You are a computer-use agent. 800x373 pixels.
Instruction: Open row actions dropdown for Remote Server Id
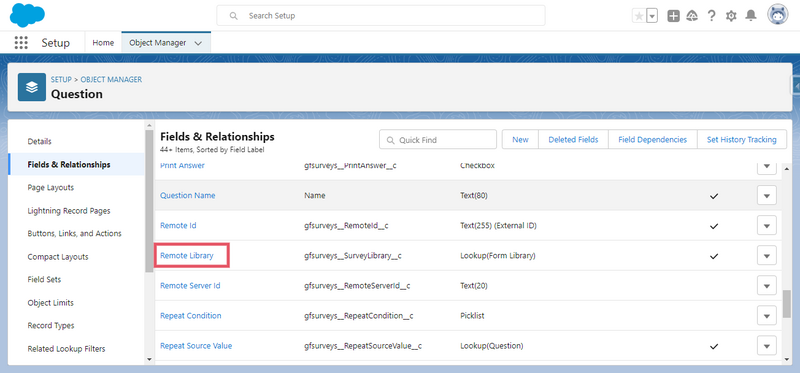click(766, 286)
